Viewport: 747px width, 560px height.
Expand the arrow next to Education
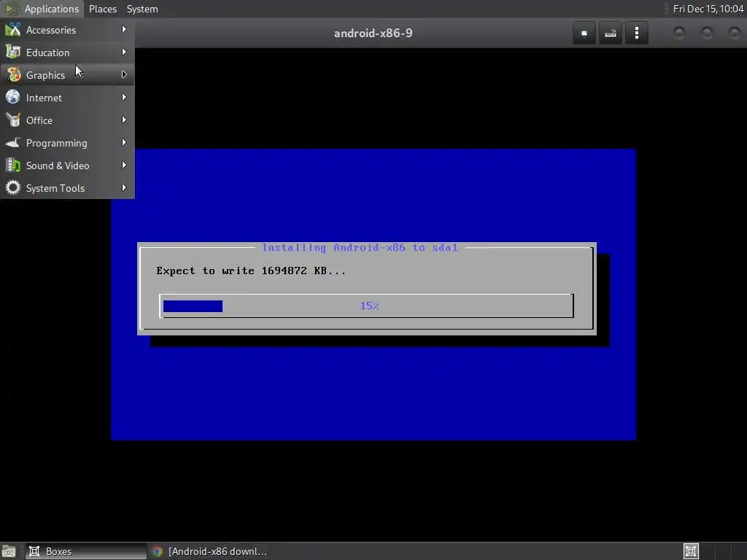pyautogui.click(x=124, y=52)
